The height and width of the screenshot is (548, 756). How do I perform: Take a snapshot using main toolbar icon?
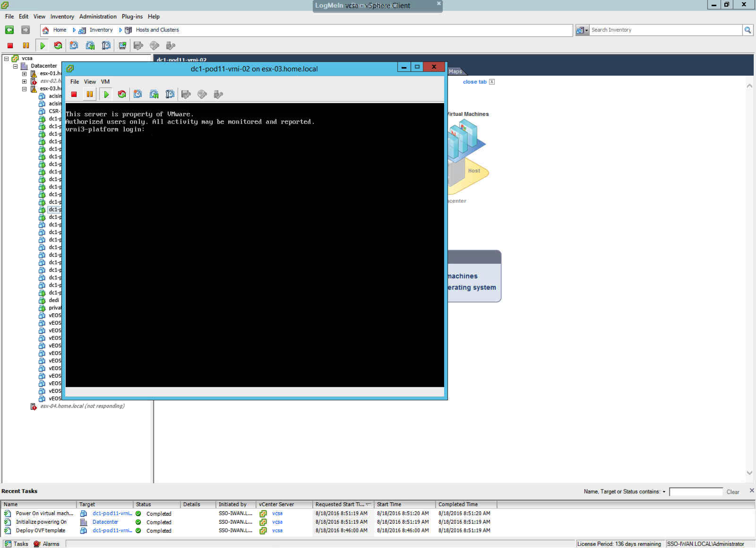click(74, 46)
